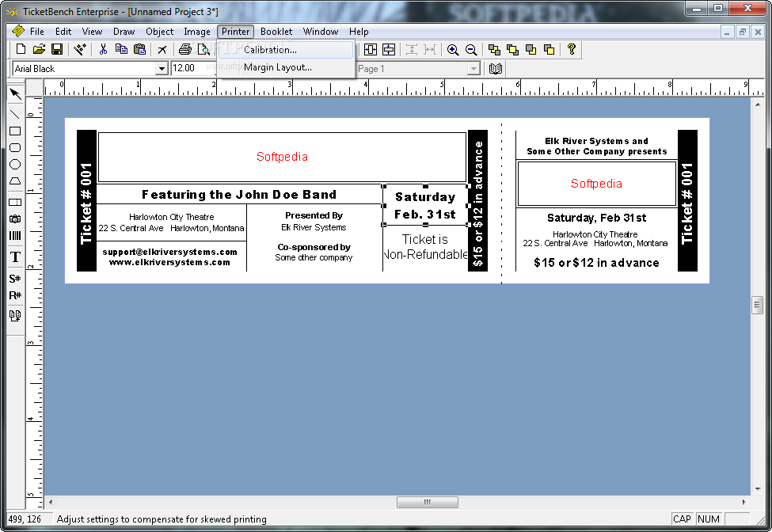
Task: Save the project with the floppy icon
Action: pos(57,49)
